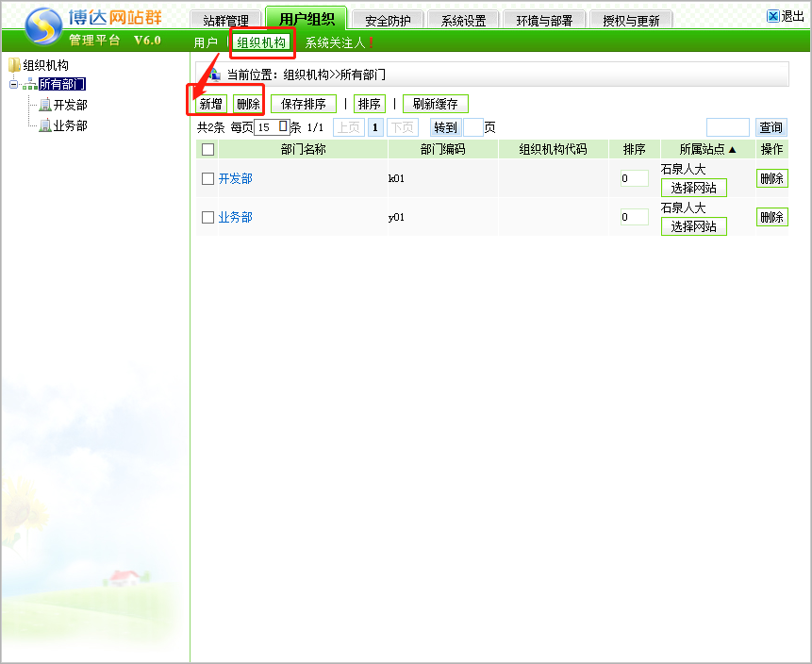Click the 刷新缓存 button
812x664 pixels.
[x=435, y=104]
